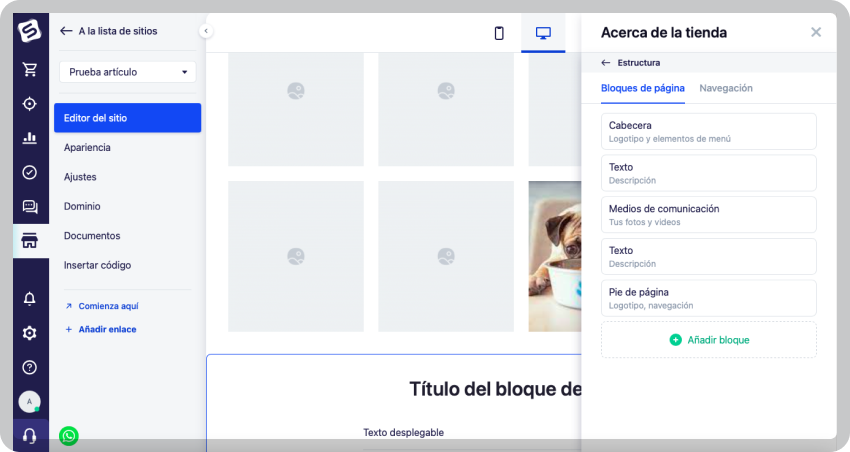Open Insertar código menu item
The height and width of the screenshot is (452, 850).
pyautogui.click(x=98, y=265)
